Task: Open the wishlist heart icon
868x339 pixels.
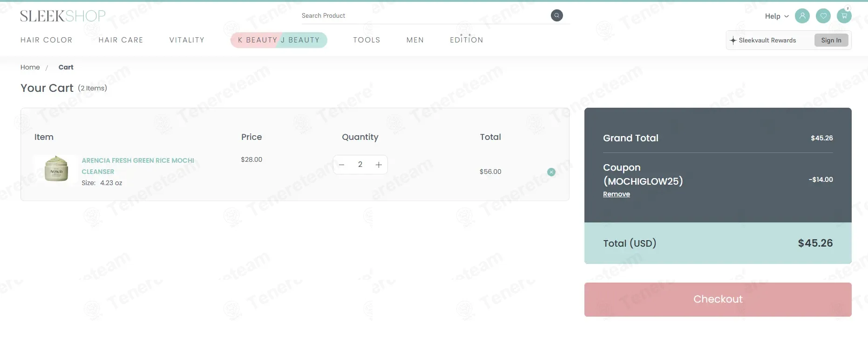Action: tap(823, 16)
